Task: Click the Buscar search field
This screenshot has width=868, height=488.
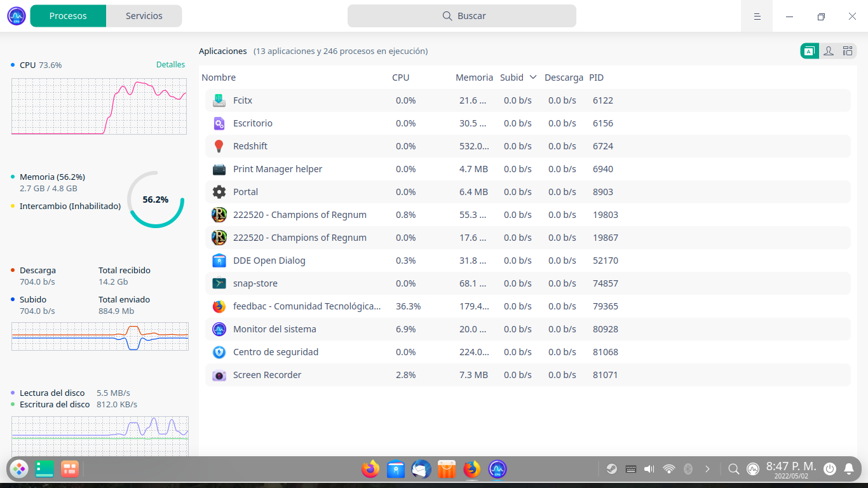Action: 462,16
